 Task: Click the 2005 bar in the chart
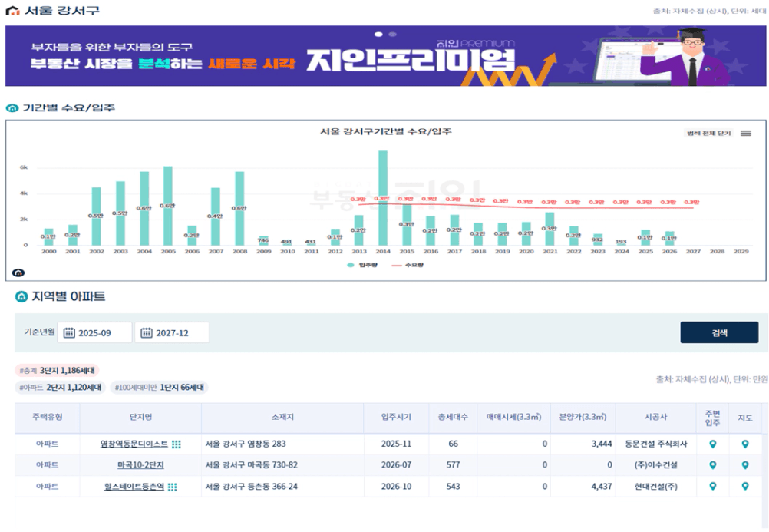tap(168, 207)
